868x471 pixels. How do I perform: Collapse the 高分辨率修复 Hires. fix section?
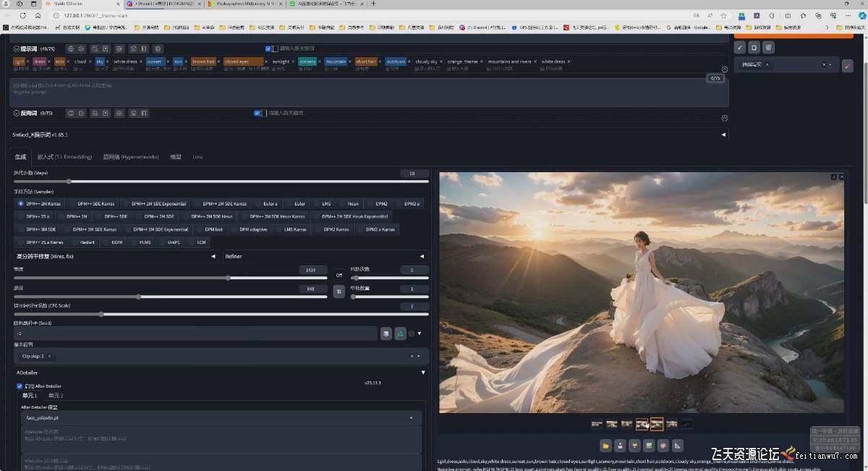click(x=213, y=256)
